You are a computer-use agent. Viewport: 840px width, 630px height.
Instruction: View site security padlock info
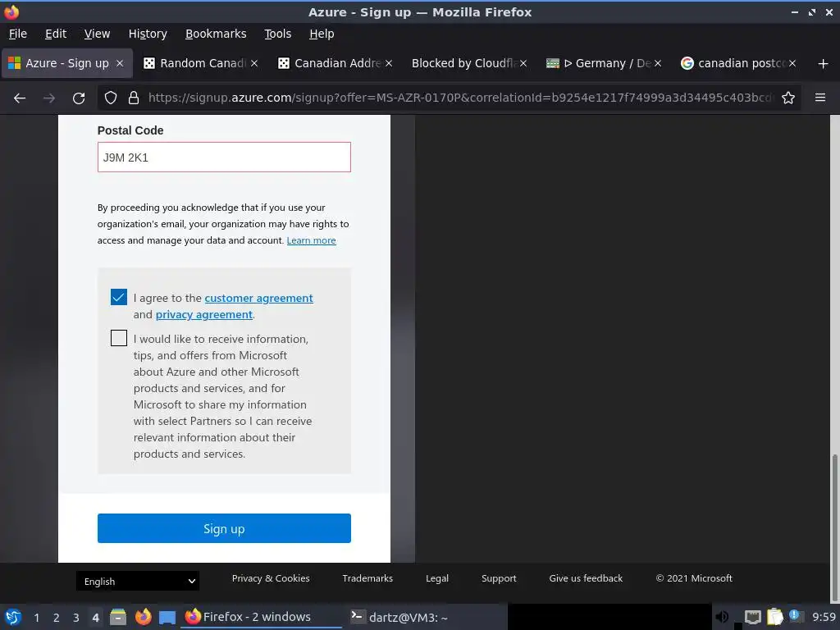point(134,98)
